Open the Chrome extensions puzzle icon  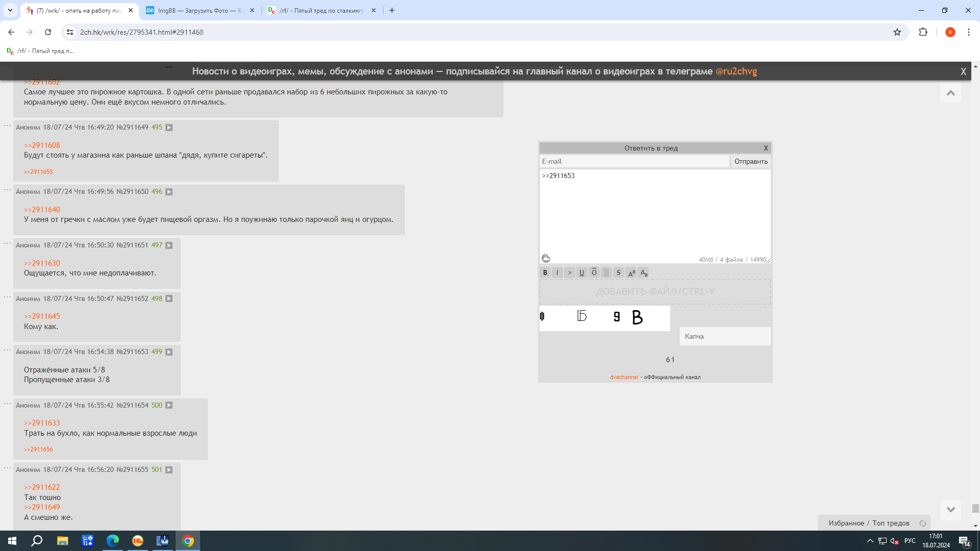pos(923,32)
